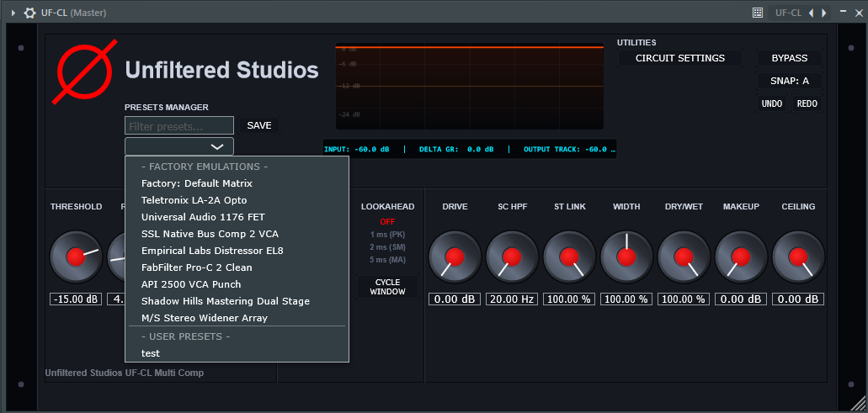The image size is (868, 413).
Task: Click the -15.00 dB threshold value box
Action: tap(76, 299)
